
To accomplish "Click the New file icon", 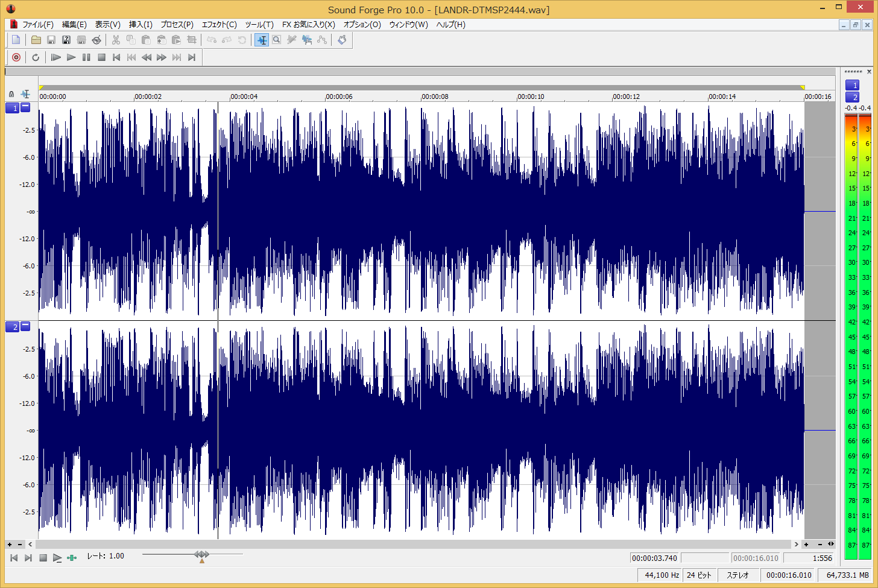I will click(16, 40).
